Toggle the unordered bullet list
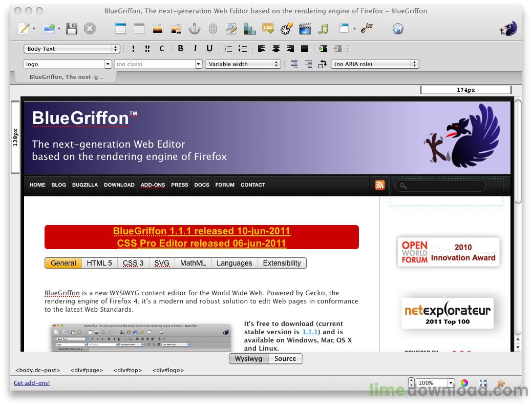Screen dimensions: 532x406 (x=228, y=49)
